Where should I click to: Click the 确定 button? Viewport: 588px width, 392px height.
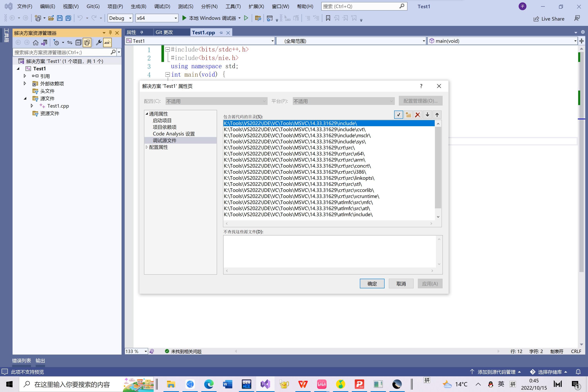click(372, 283)
